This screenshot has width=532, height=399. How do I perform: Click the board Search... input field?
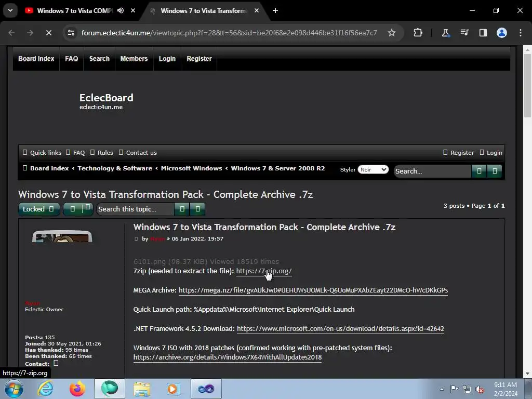pos(432,171)
